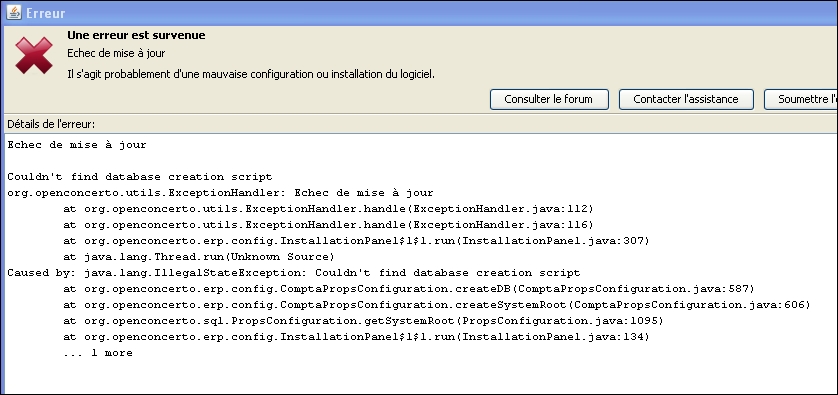This screenshot has width=838, height=395.
Task: Click the Java icon in the title bar
Action: [x=13, y=12]
